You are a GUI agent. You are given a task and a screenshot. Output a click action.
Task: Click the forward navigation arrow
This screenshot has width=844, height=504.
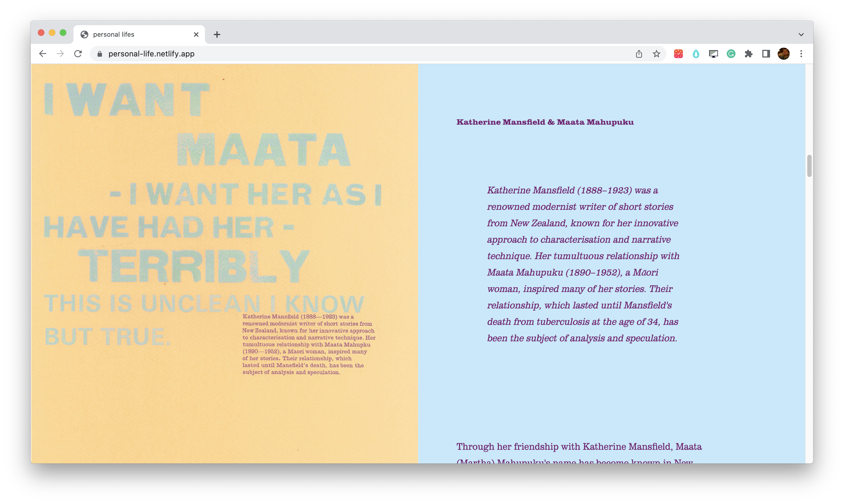pyautogui.click(x=60, y=54)
